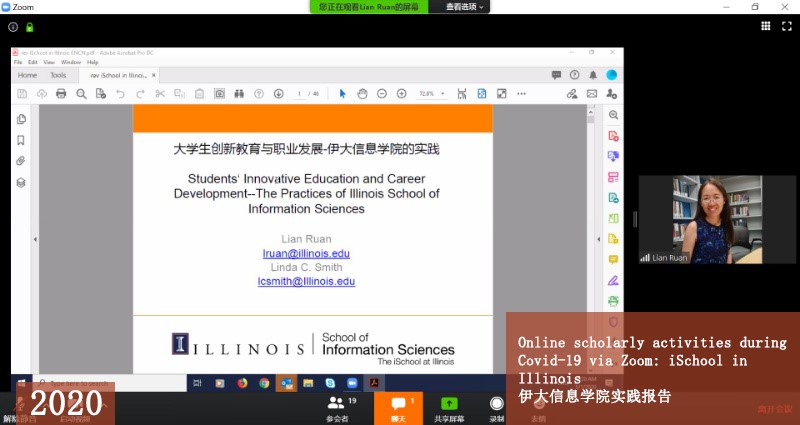Switch to the Home tab
Viewport: 800px width, 425px height.
coord(28,75)
